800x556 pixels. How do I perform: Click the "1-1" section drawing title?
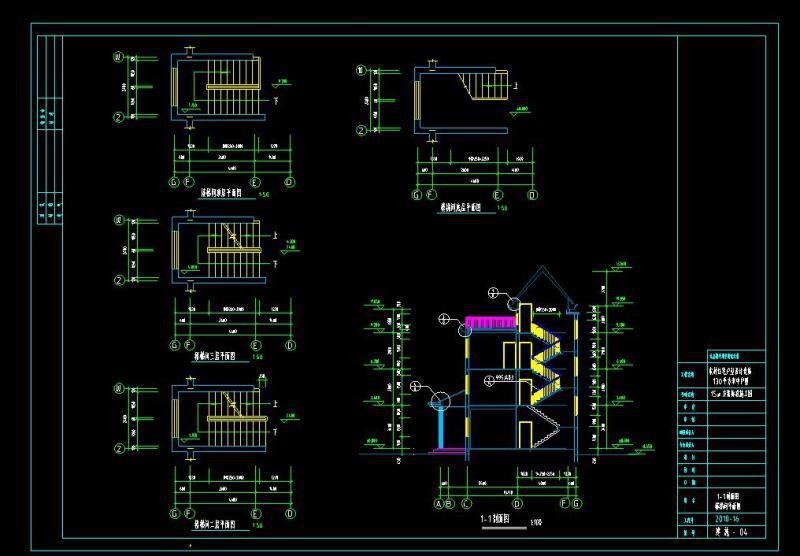(495, 519)
